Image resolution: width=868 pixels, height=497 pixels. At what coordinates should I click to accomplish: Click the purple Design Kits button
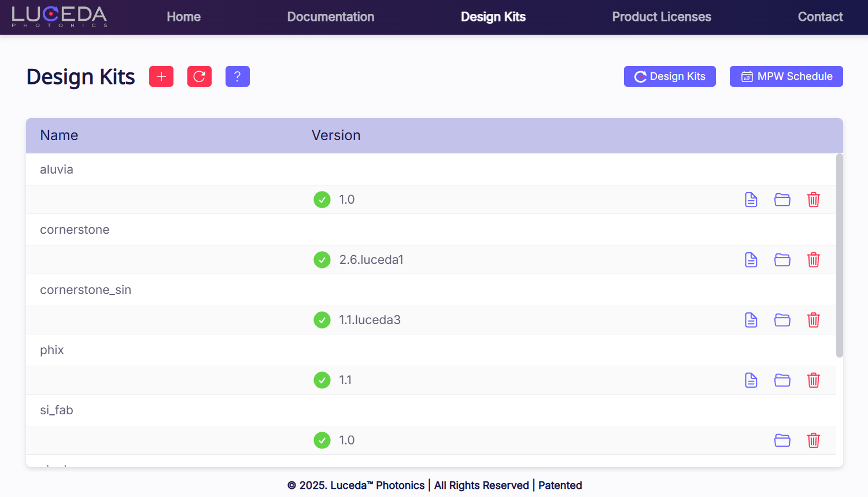click(x=670, y=76)
